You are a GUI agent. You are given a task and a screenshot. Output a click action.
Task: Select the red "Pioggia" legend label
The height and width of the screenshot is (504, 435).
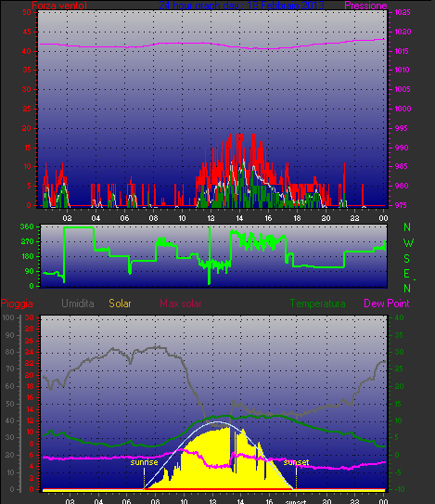[x=17, y=304]
